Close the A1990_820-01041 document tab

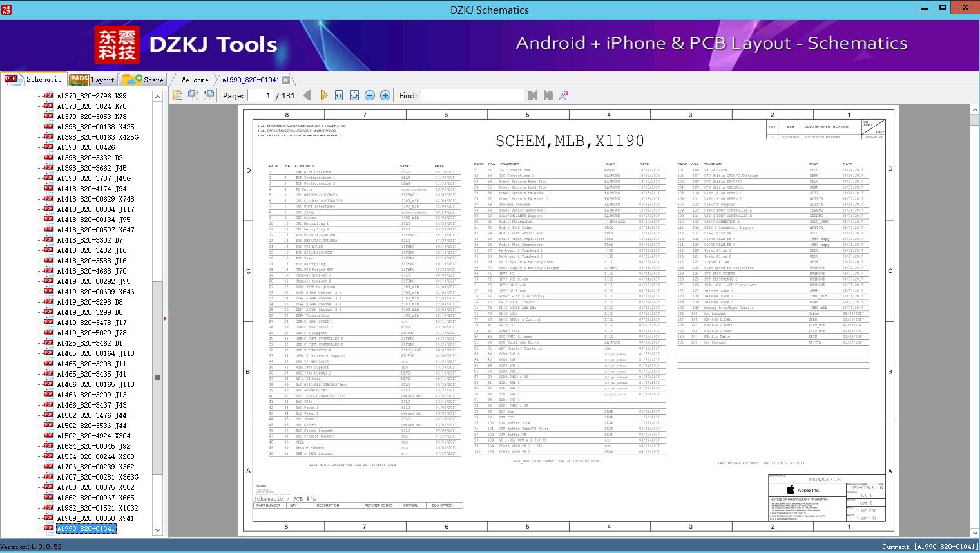click(285, 80)
